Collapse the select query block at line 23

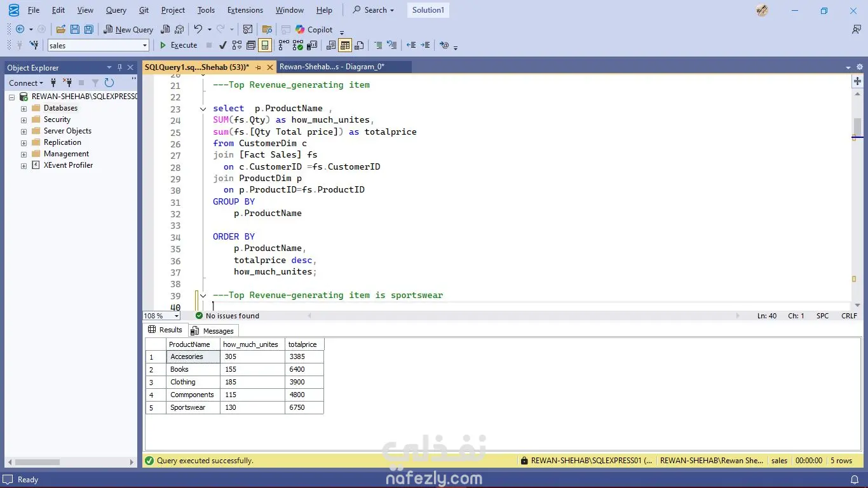[x=203, y=109]
